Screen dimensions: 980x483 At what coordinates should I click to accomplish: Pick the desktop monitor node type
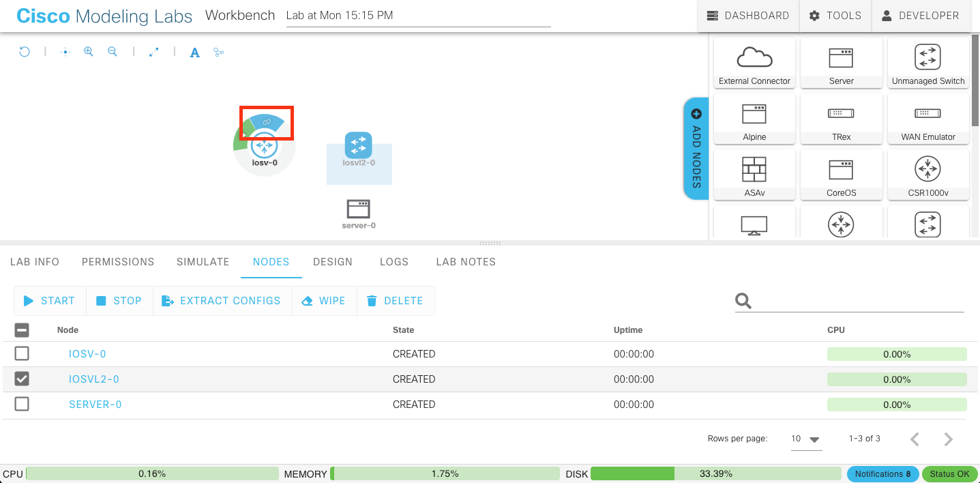[754, 224]
